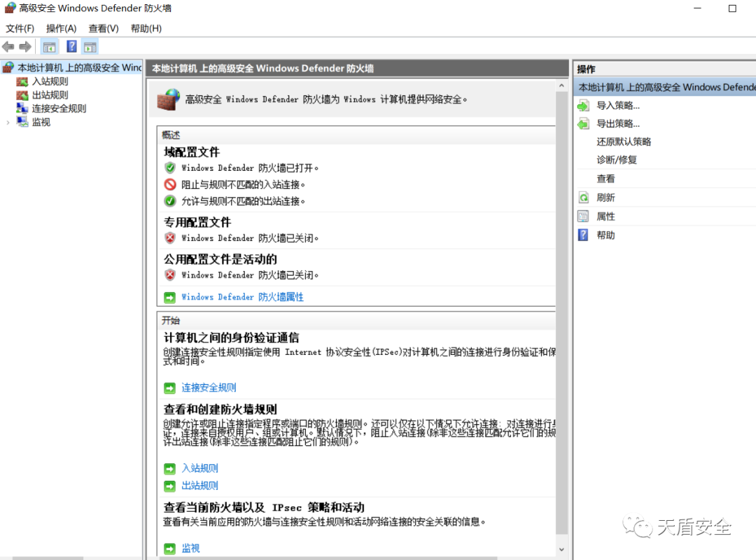Click the center pane vertical scrollbar thumb
Screen dimensions: 756x560
pos(561,313)
